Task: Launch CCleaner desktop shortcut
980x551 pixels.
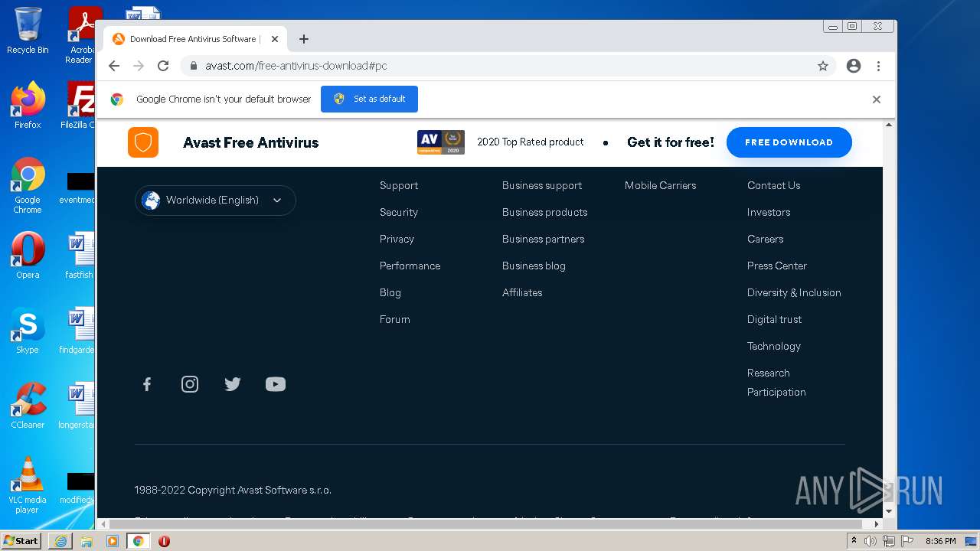Action: (28, 406)
